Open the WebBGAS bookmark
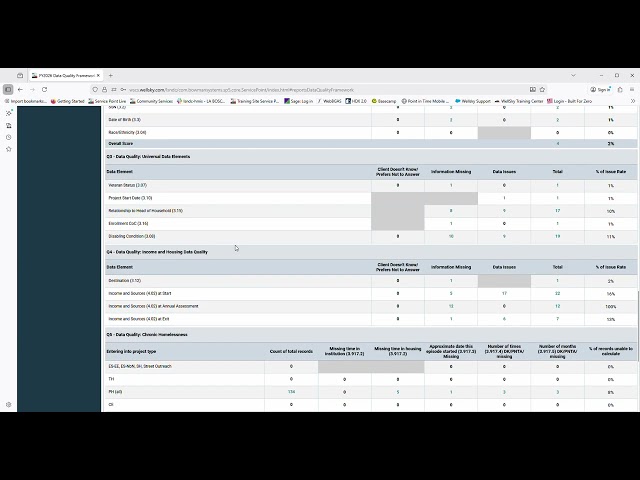 pyautogui.click(x=329, y=101)
